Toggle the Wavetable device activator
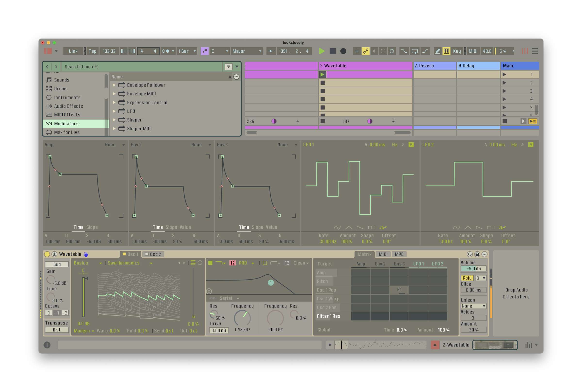The image size is (582, 392). [x=47, y=254]
